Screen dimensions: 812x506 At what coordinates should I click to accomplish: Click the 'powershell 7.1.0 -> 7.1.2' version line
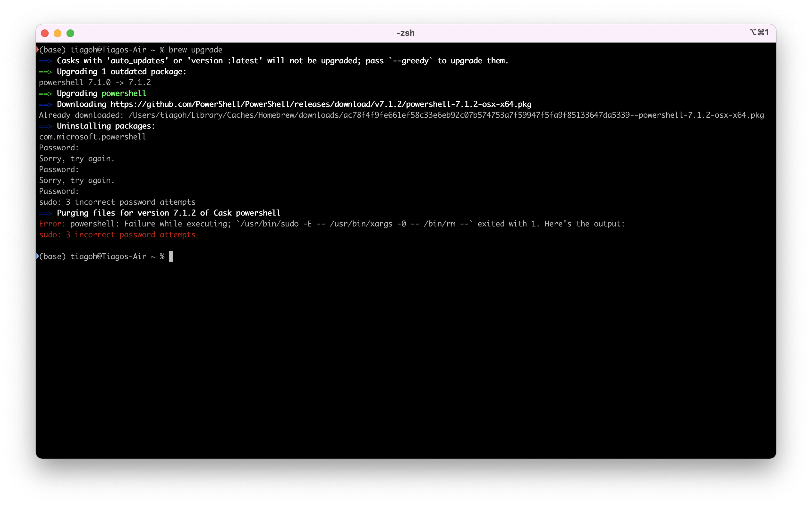pyautogui.click(x=95, y=82)
